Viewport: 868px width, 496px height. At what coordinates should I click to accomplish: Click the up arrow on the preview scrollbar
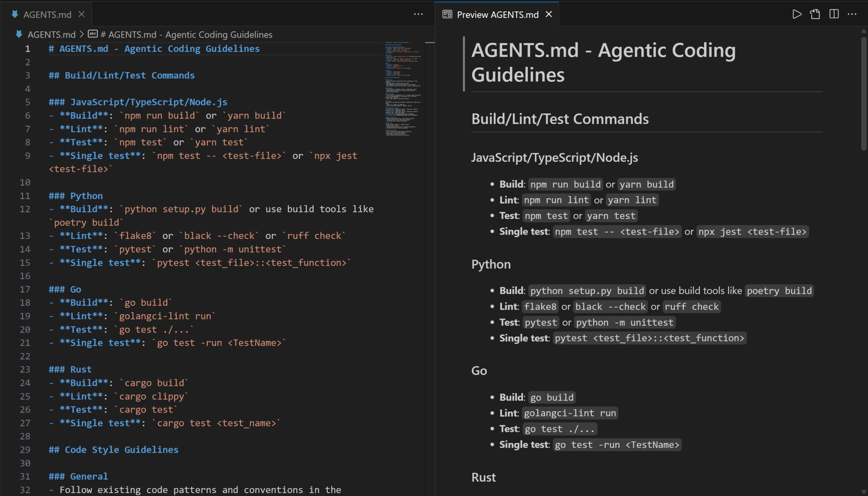[x=864, y=30]
